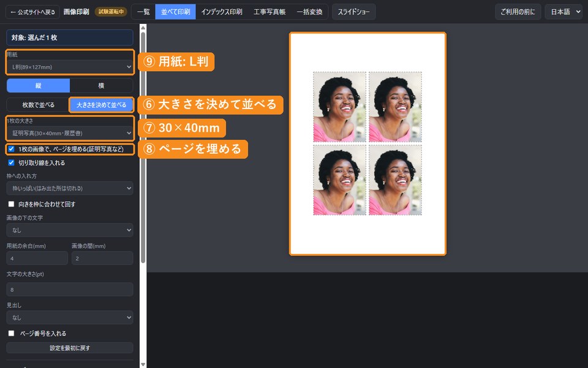Open the 用紙 L判 paper size dropdown

click(x=70, y=67)
